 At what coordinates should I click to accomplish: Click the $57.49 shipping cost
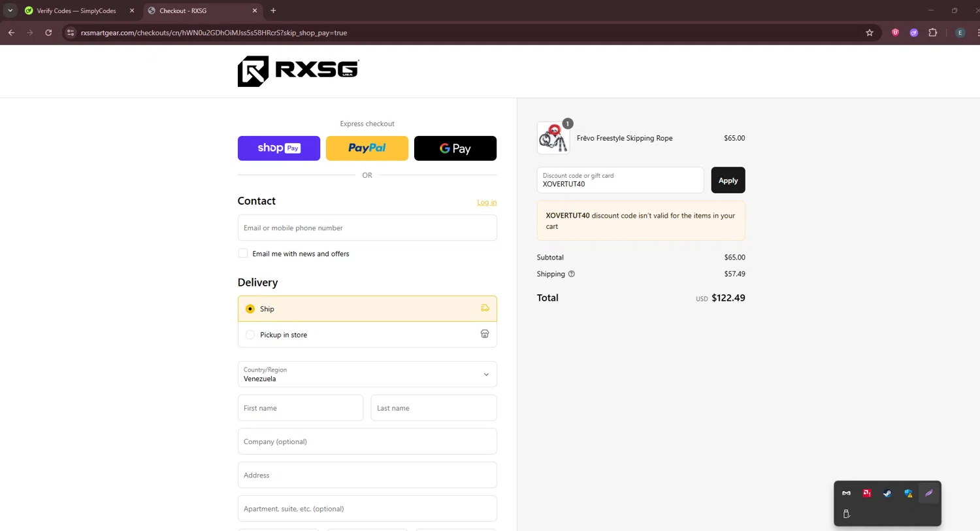click(x=734, y=274)
